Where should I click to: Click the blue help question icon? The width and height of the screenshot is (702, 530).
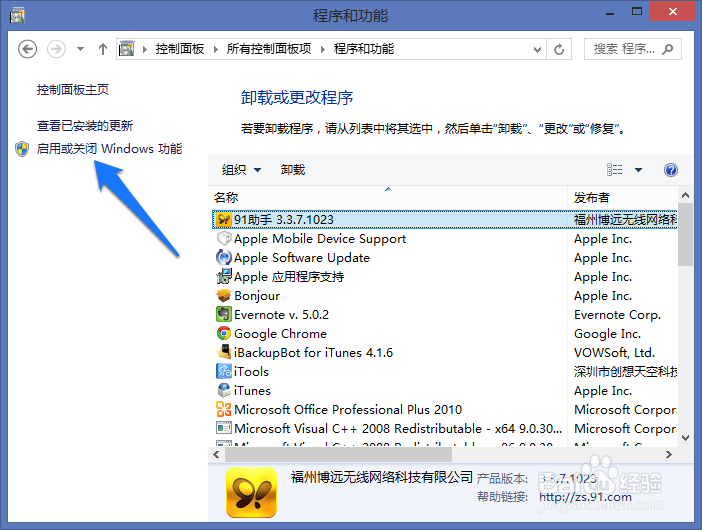pyautogui.click(x=671, y=170)
